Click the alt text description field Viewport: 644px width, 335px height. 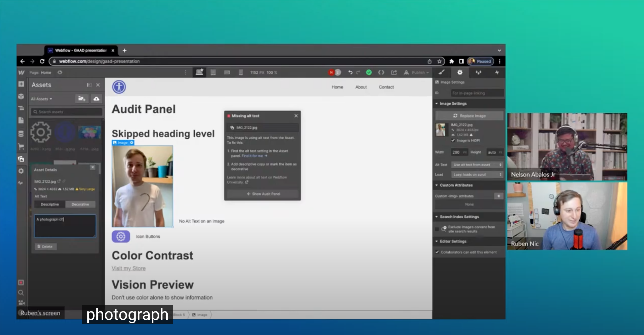[65, 226]
